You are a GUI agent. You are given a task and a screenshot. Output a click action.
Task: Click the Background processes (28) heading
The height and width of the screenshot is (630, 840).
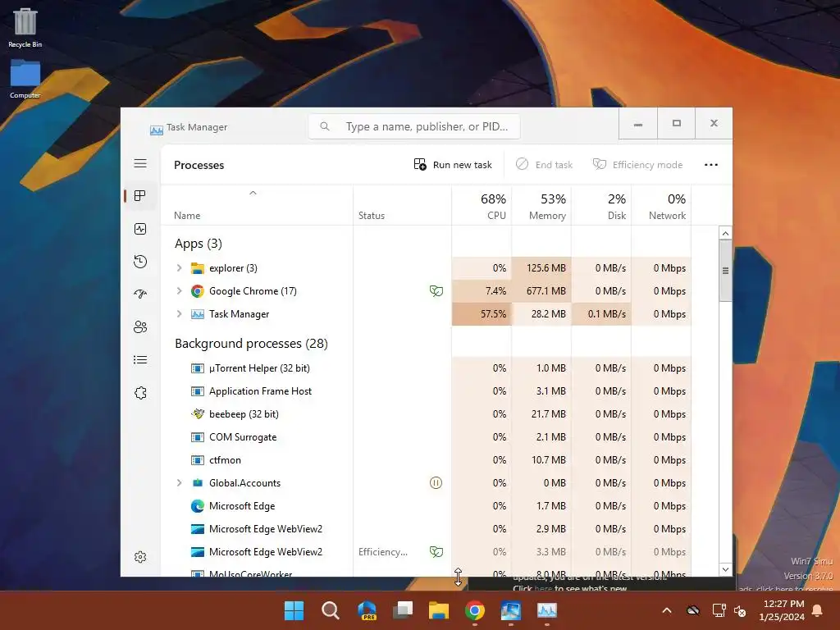[251, 344]
